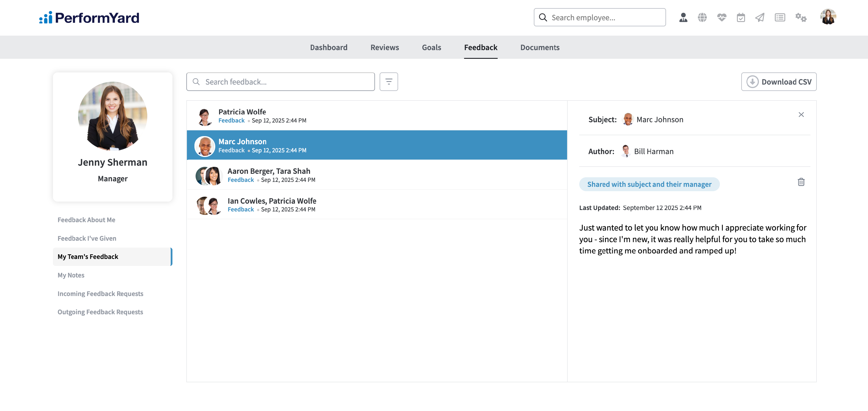Click the Jenny Sherman name heading
This screenshot has width=868, height=411.
click(x=113, y=162)
